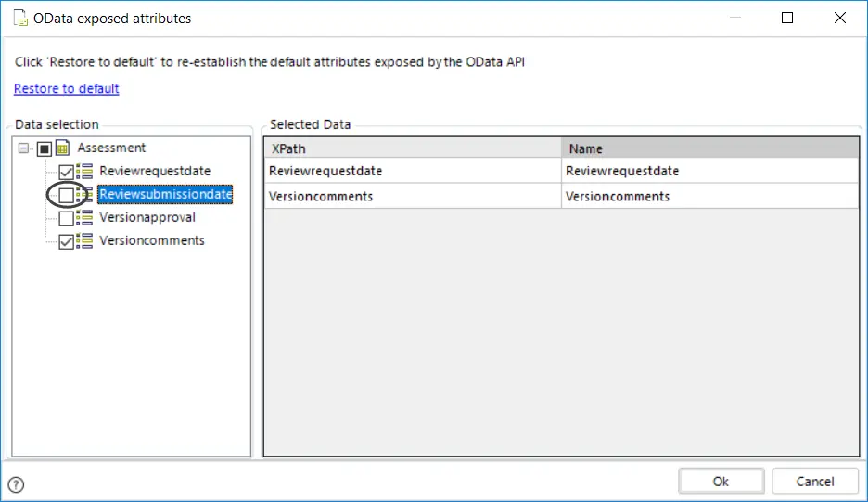Enable the Versionapproval checkbox
The width and height of the screenshot is (868, 502).
[x=67, y=218]
